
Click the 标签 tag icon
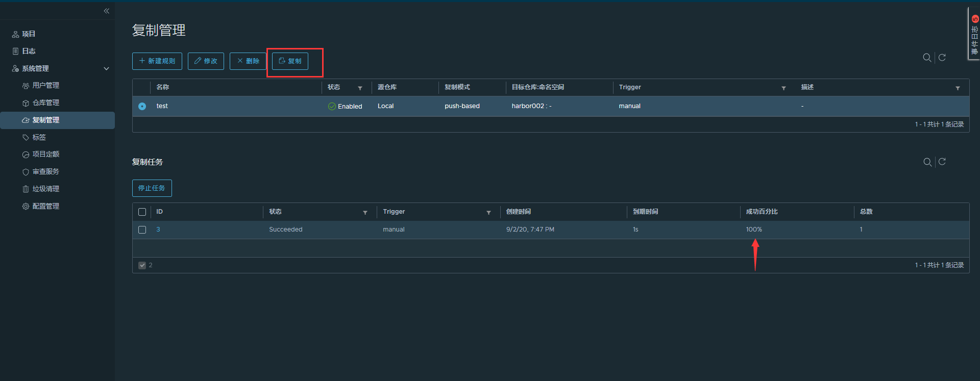[x=26, y=137]
